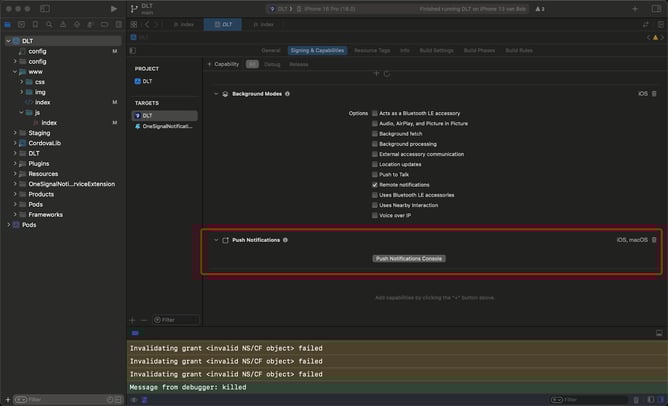Toggle the inspectors panel icon
668x406 pixels.
(656, 9)
